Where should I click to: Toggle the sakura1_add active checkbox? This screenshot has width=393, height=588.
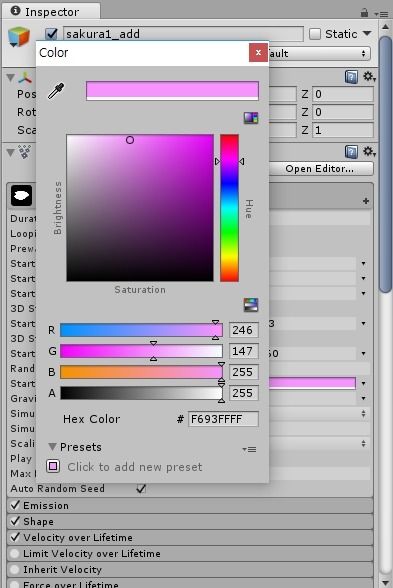pos(51,34)
